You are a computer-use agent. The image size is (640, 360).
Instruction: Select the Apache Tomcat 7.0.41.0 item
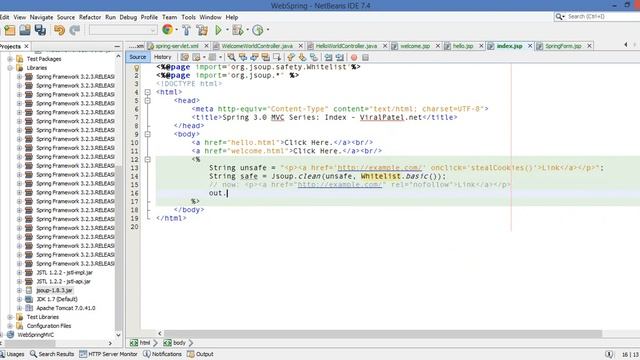[x=66, y=308]
